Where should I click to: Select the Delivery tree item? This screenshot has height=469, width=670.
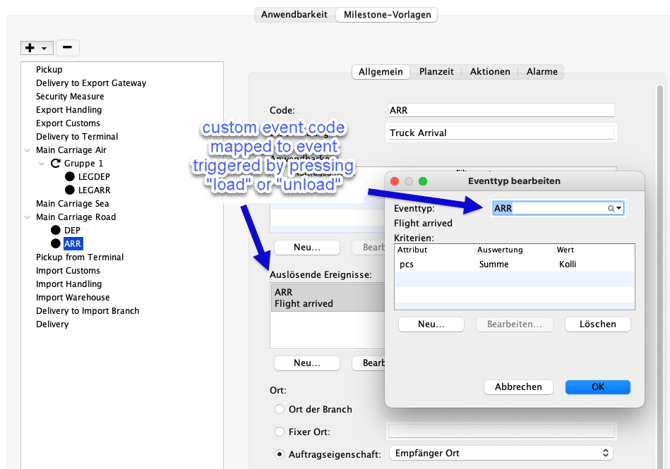click(52, 324)
